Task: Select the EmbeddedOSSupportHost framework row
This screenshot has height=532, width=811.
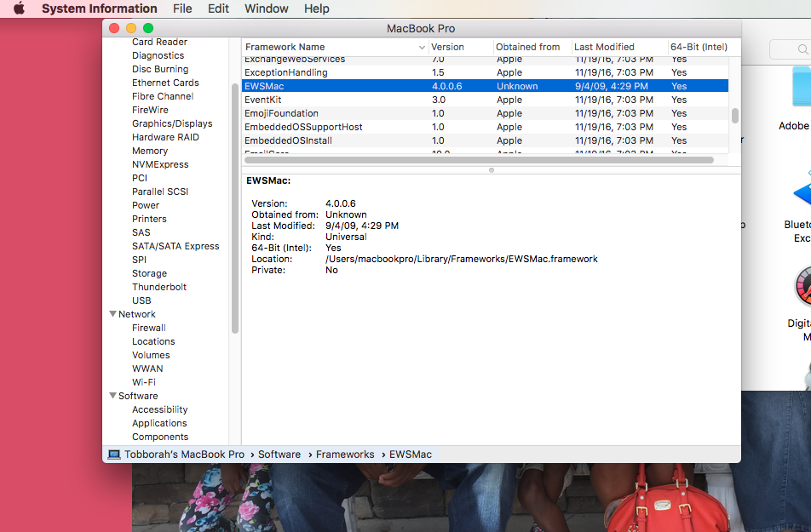Action: coord(486,127)
